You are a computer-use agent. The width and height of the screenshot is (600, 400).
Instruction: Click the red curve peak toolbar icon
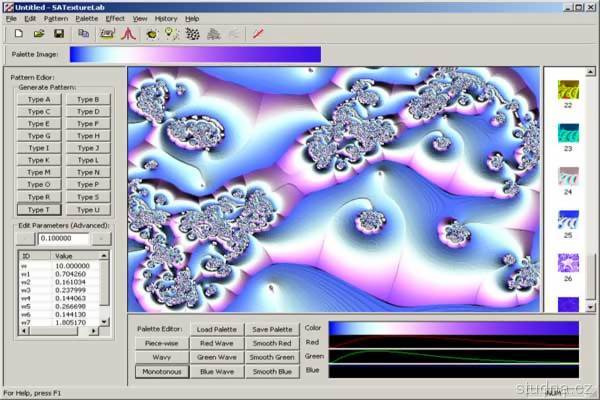click(x=128, y=33)
